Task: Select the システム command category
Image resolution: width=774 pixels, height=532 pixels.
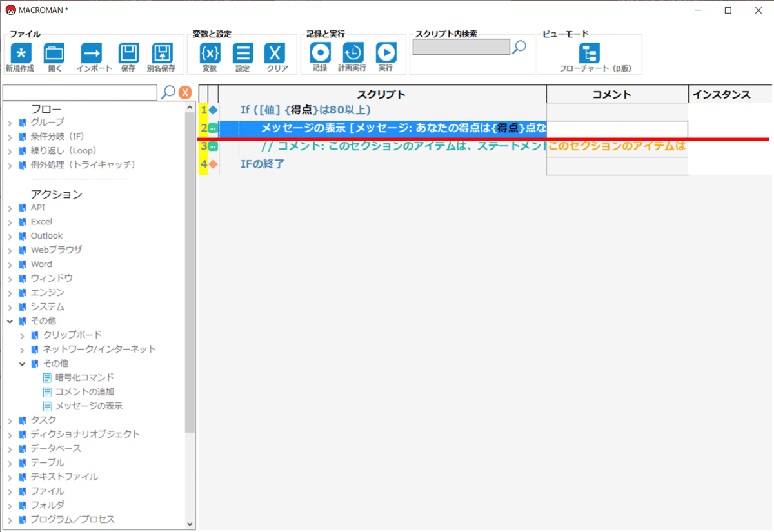Action: point(47,307)
